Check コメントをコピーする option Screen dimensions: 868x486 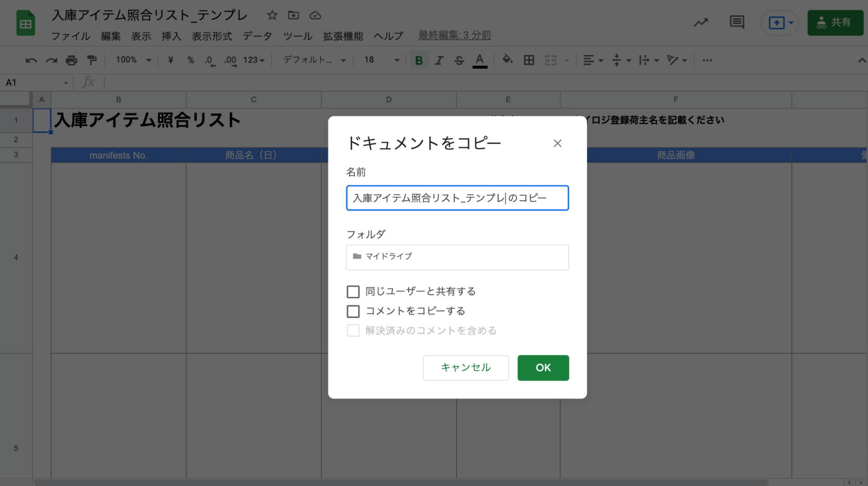[x=353, y=311]
